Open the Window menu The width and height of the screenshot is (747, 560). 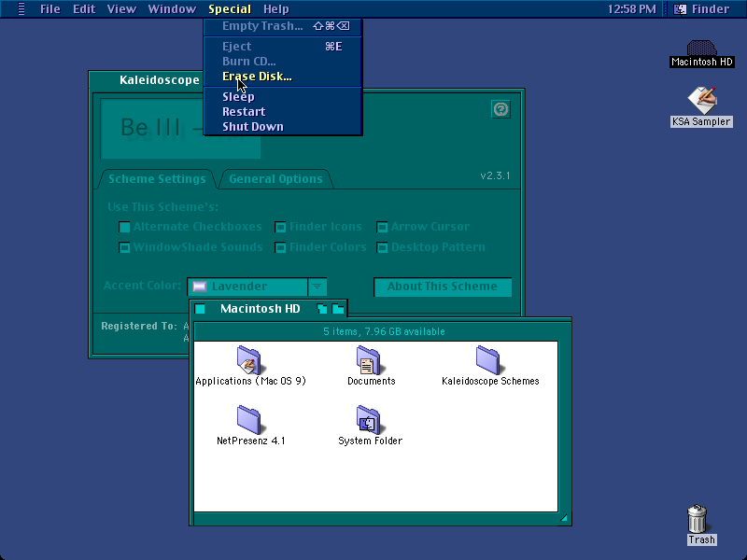click(172, 9)
